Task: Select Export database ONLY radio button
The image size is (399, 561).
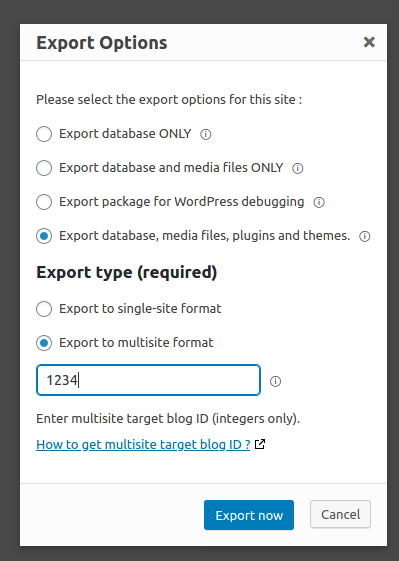Action: 44,134
